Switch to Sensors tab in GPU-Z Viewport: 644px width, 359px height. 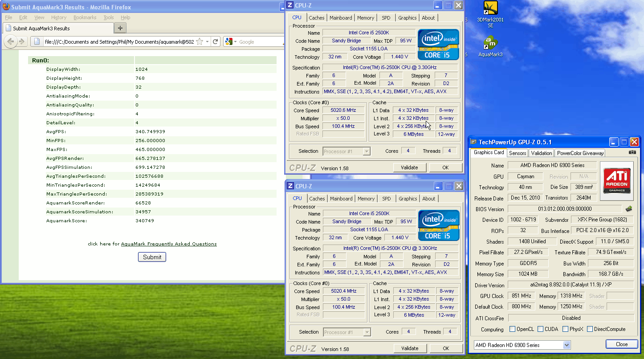pyautogui.click(x=518, y=153)
